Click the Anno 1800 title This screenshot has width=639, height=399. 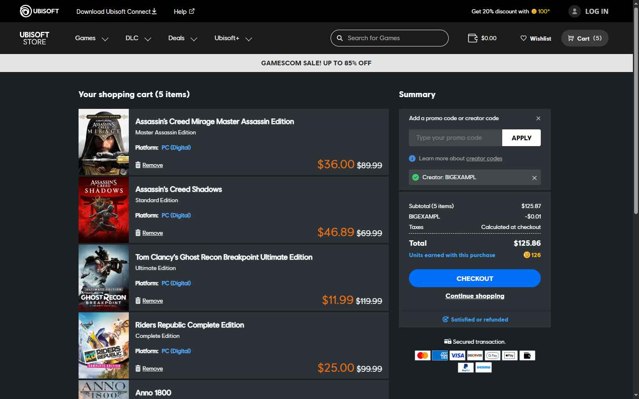coord(153,393)
